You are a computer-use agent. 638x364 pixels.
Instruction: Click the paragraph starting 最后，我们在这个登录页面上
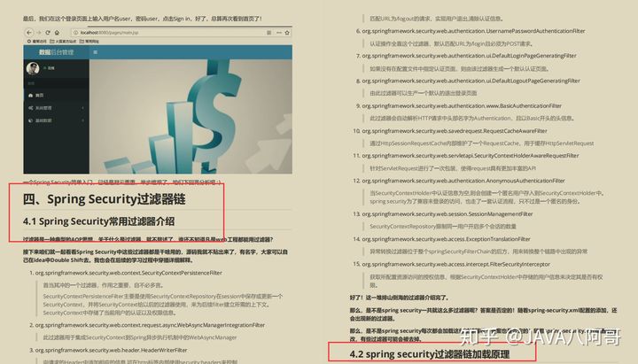(x=143, y=19)
